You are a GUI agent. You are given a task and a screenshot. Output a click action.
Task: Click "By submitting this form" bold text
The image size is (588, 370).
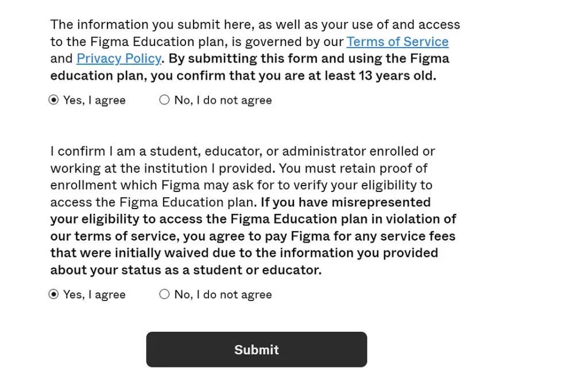point(243,59)
